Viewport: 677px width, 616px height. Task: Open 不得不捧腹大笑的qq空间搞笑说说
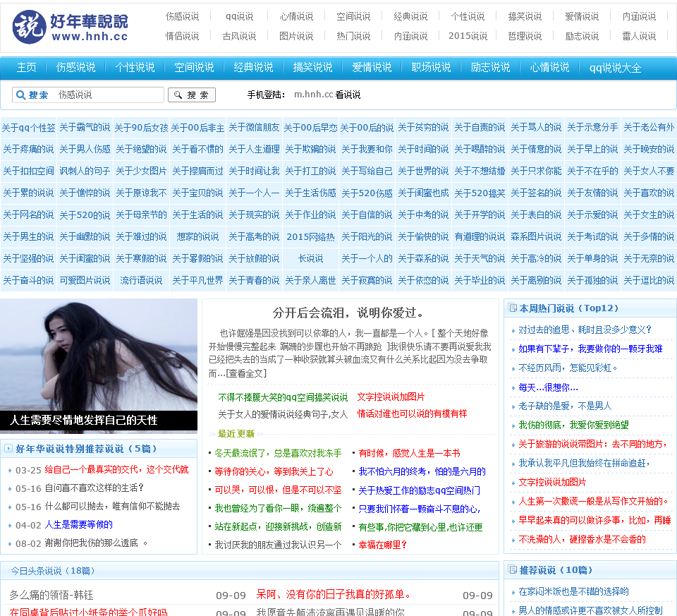coord(283,397)
